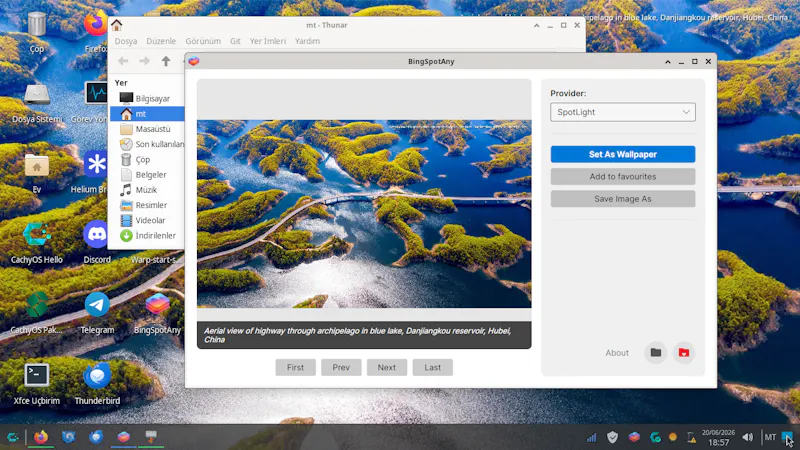
Task: Click the Dosya Sistemi desktop icon
Action: coord(37,96)
